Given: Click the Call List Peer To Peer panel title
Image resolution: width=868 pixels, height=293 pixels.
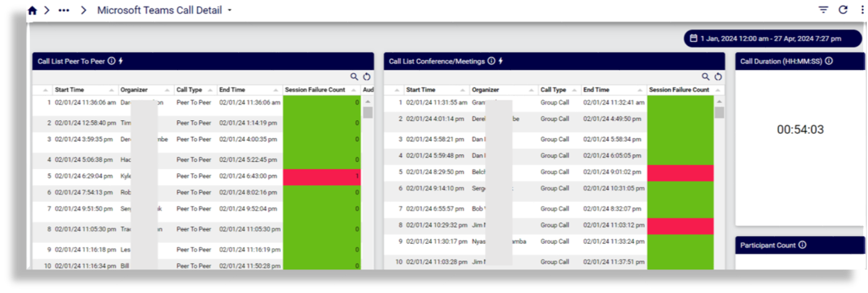Looking at the screenshot, I should (71, 61).
